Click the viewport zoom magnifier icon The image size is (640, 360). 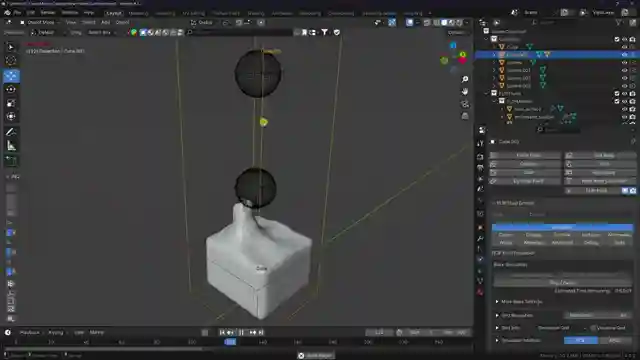click(465, 79)
